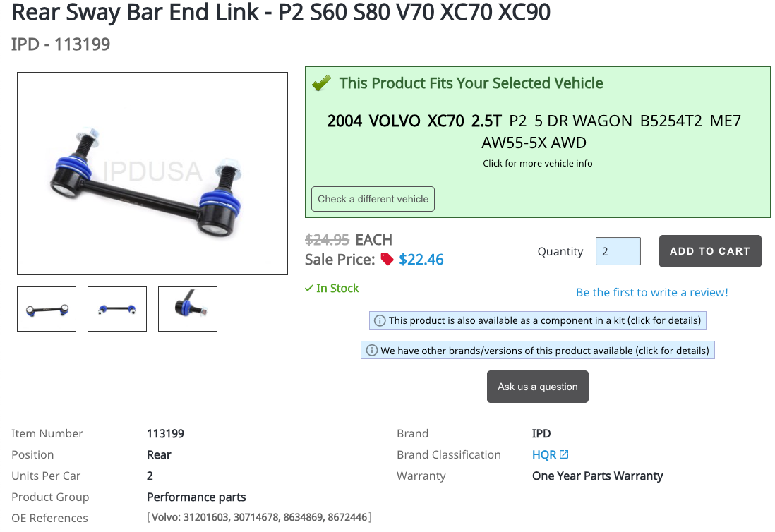775x532 pixels.
Task: Click the Add To Cart button
Action: (x=710, y=251)
